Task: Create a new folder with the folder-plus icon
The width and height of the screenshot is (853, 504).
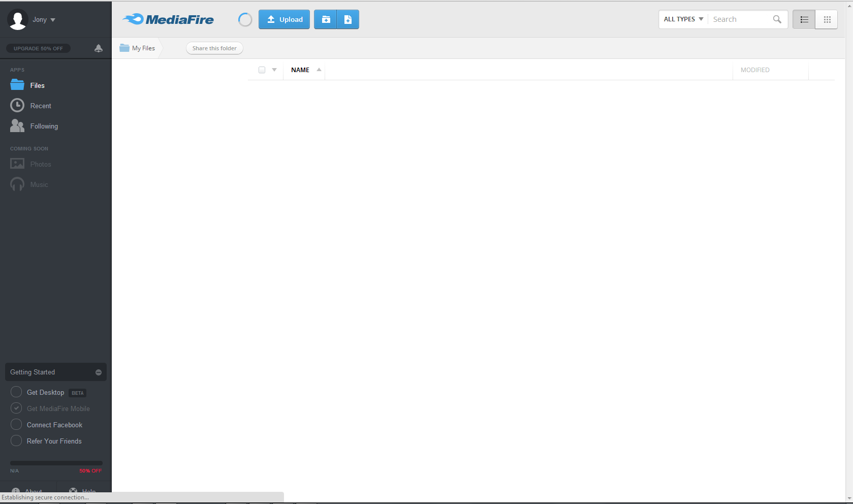Action: click(x=326, y=19)
